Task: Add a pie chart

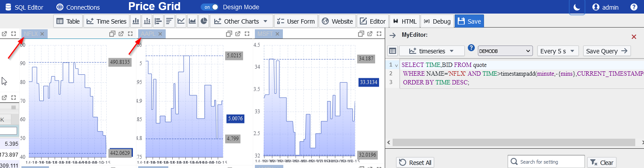Action: [203, 21]
